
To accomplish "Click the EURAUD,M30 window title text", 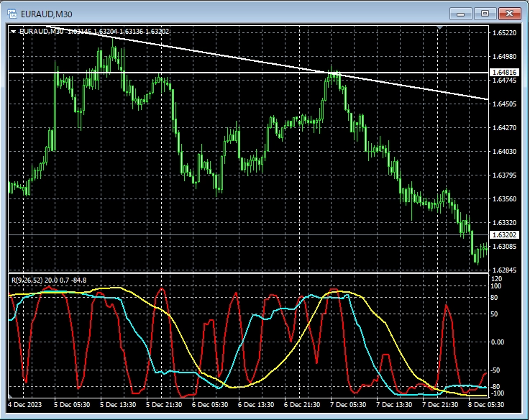I will pyautogui.click(x=47, y=13).
